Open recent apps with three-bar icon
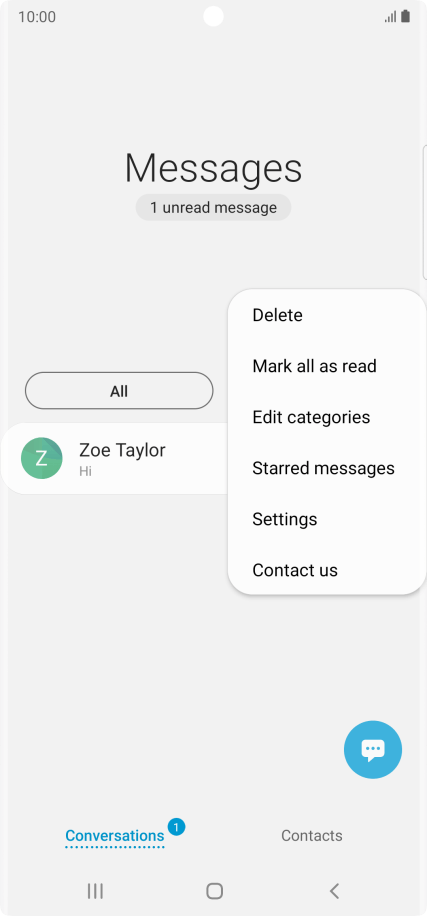Image resolution: width=427 pixels, height=916 pixels. [95, 891]
